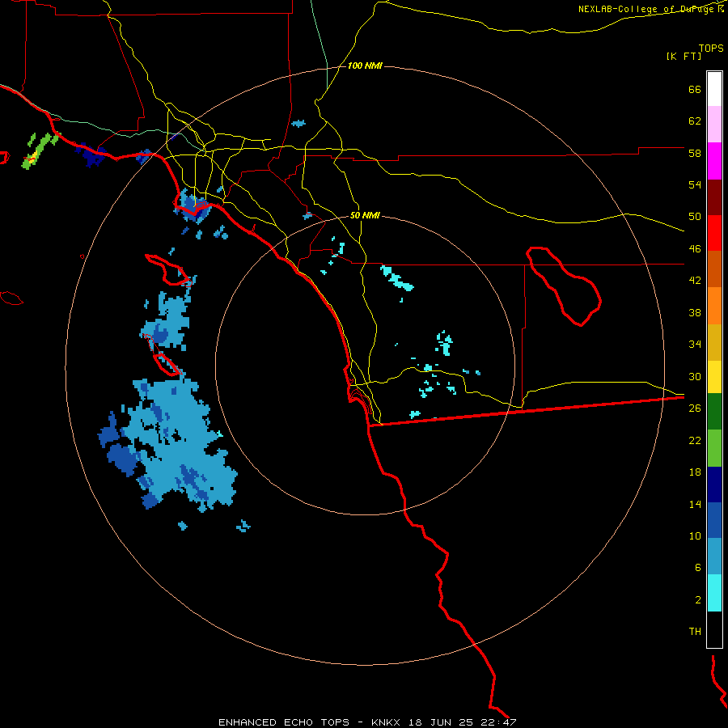The height and width of the screenshot is (728, 728).
Task: Click the dark orange 46 K FT swatch
Action: 714,269
